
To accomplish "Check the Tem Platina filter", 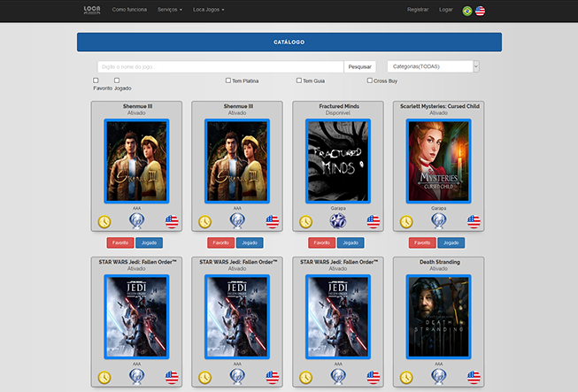I will [228, 81].
